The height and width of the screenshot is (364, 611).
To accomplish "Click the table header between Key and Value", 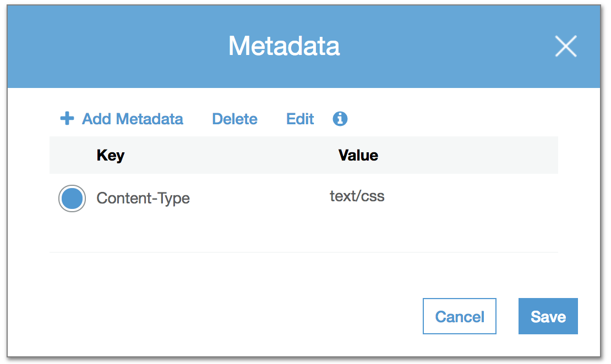I will (231, 155).
